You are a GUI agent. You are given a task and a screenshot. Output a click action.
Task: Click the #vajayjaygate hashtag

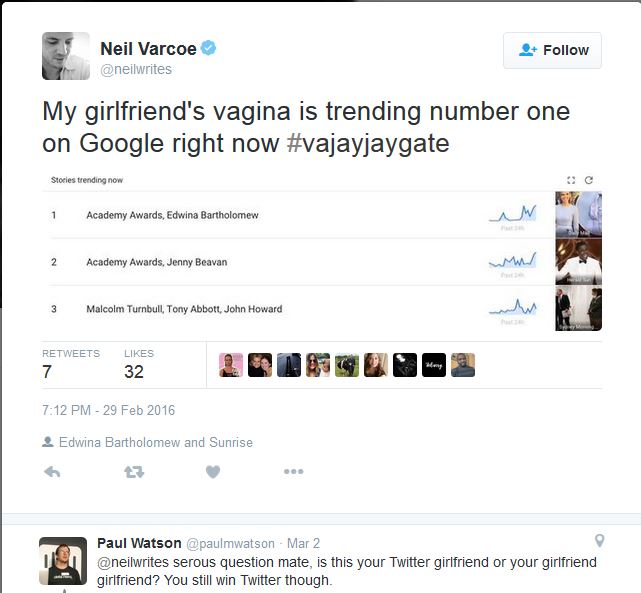click(367, 143)
